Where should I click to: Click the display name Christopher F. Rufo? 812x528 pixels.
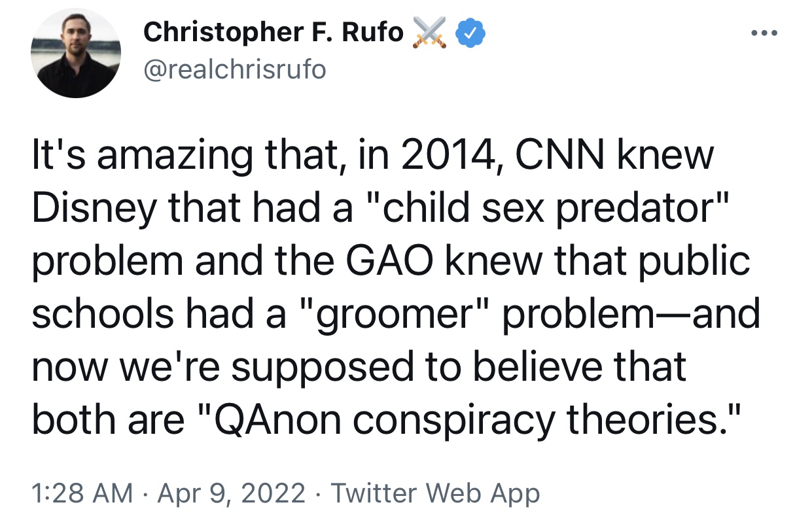coord(273,32)
